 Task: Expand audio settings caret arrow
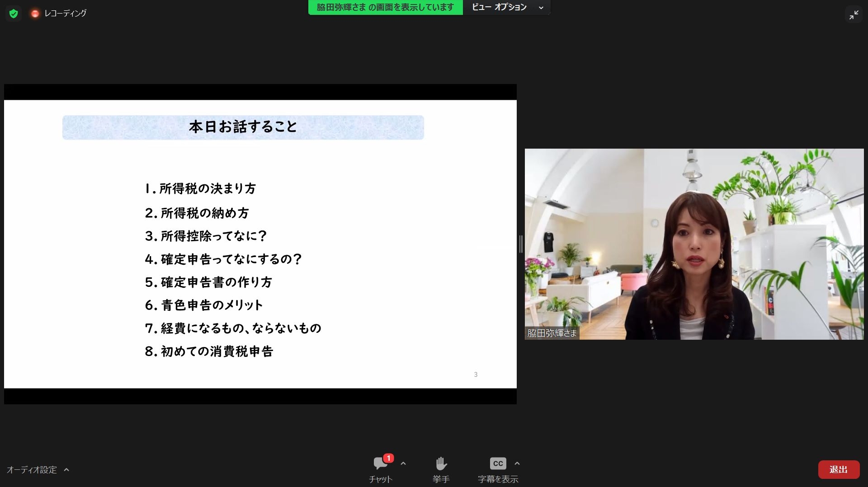point(66,470)
